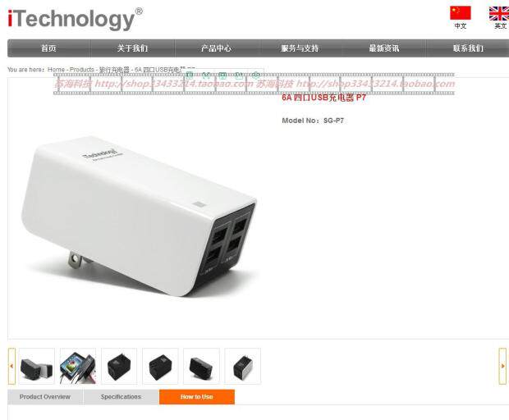
Task: Select the How to Use tab
Action: [197, 397]
